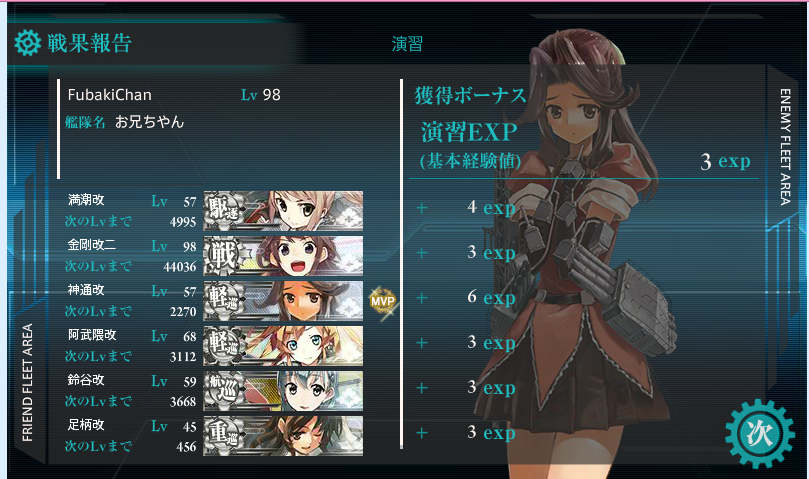Click the 重巡 ship type icon

point(223,436)
